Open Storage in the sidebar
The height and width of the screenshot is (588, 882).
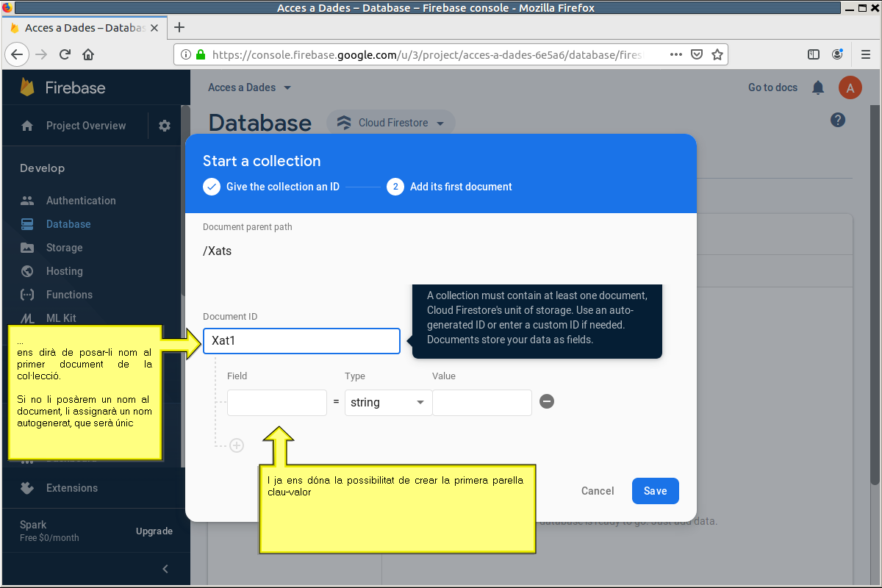click(x=65, y=248)
